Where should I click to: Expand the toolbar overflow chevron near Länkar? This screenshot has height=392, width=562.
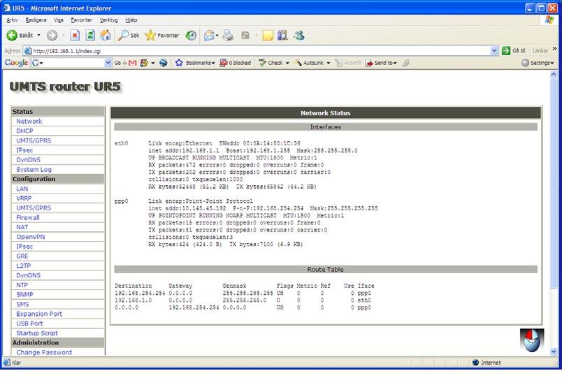coord(554,48)
